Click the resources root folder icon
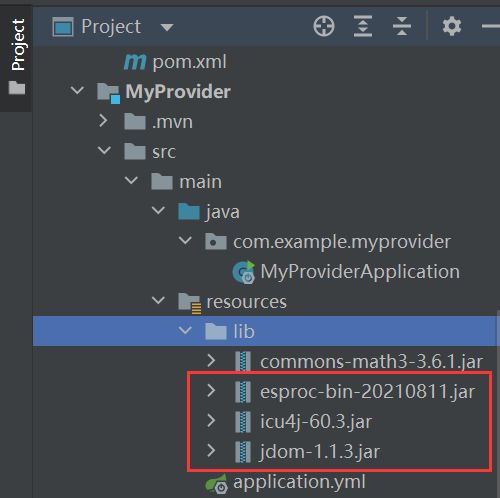 coord(190,303)
